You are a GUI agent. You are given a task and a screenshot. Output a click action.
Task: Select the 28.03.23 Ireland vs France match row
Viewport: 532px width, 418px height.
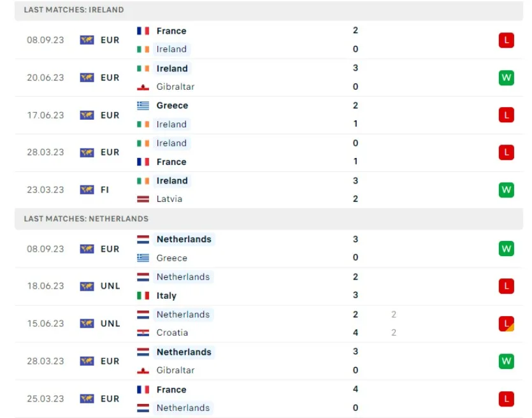(269, 153)
